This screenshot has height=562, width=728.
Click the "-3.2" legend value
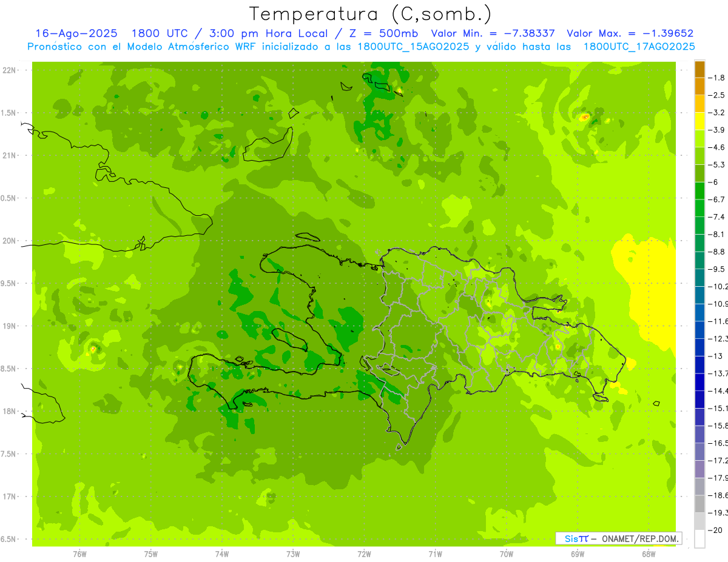(717, 113)
